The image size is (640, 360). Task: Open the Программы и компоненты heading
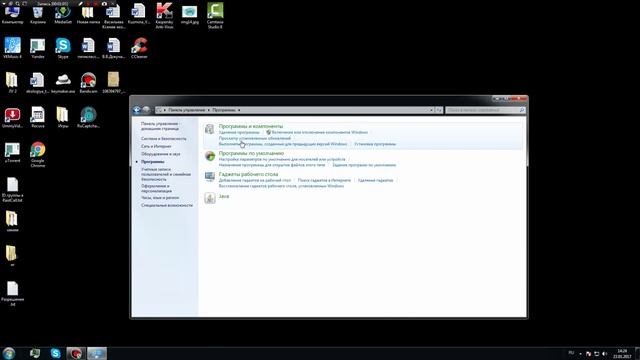[x=251, y=126]
